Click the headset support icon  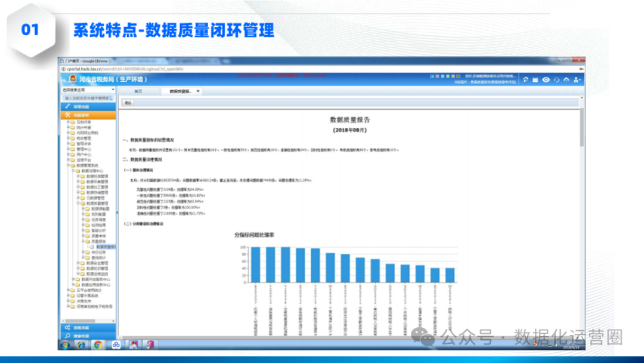[x=556, y=80]
